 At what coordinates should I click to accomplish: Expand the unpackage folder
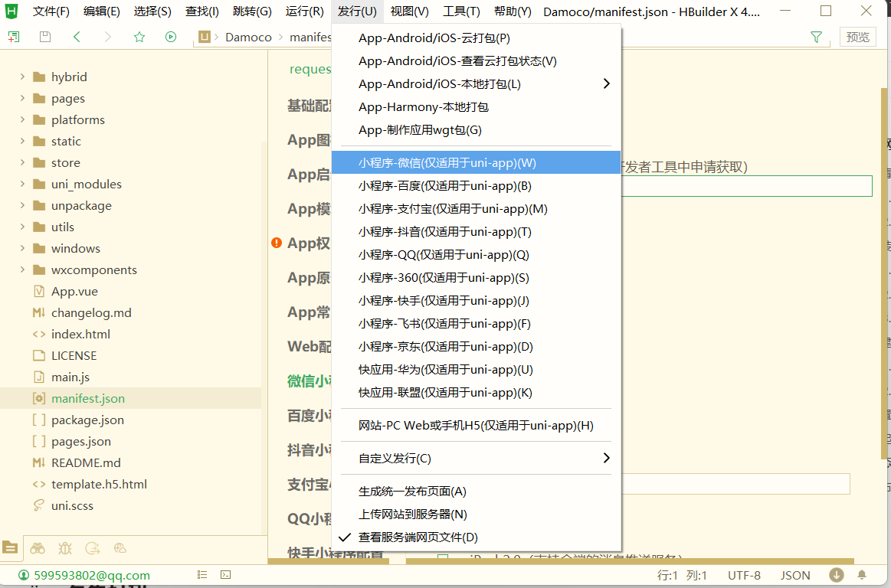[22, 205]
